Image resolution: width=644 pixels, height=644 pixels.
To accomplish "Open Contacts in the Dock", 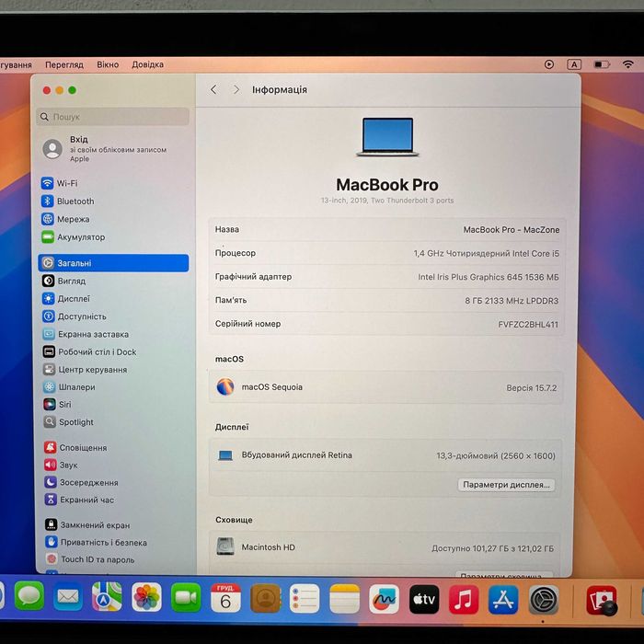I will (265, 599).
